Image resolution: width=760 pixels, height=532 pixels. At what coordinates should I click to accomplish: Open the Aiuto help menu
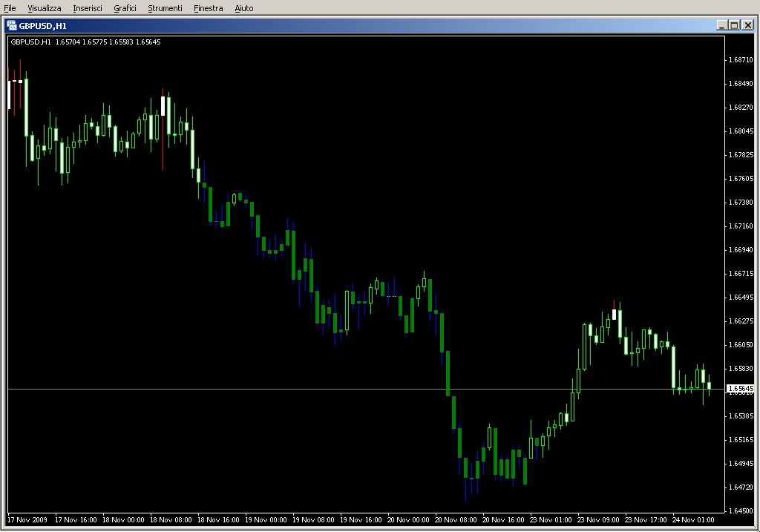click(x=243, y=8)
